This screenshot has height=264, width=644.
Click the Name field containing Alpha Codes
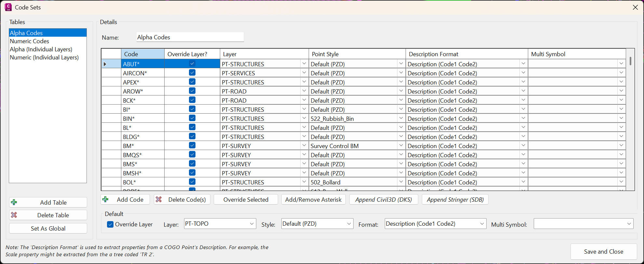[190, 37]
